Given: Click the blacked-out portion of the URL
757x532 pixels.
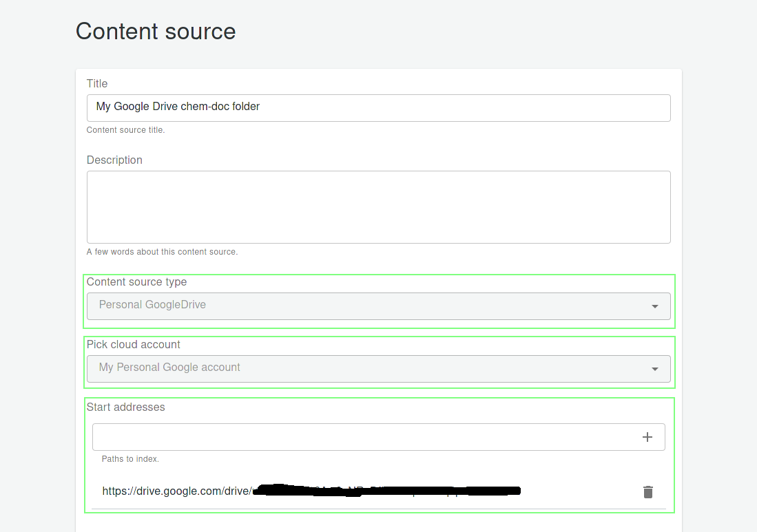Looking at the screenshot, I should (x=386, y=491).
